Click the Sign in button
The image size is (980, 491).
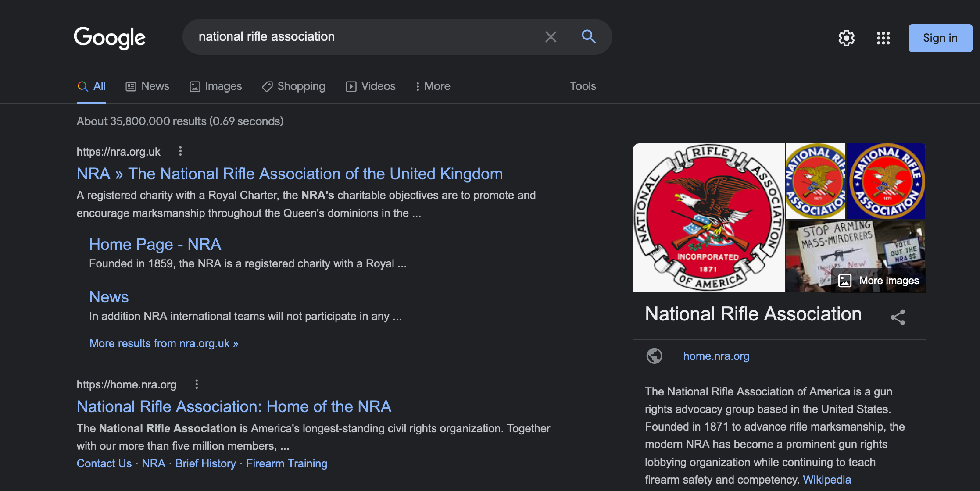(940, 38)
